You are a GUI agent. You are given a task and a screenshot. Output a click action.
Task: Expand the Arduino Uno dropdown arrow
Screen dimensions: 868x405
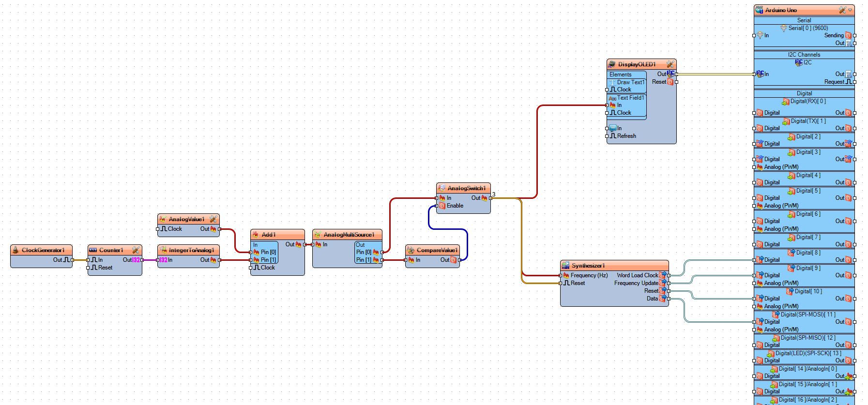point(850,10)
